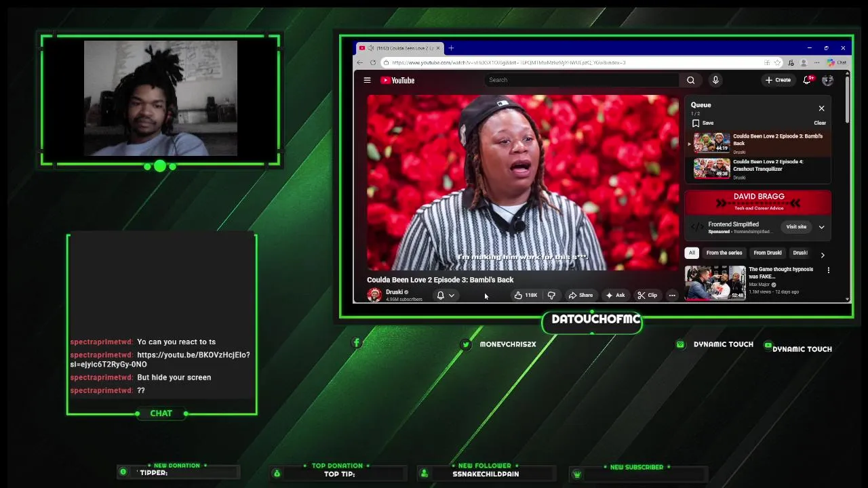Click the New Donation tipper icon

click(123, 472)
